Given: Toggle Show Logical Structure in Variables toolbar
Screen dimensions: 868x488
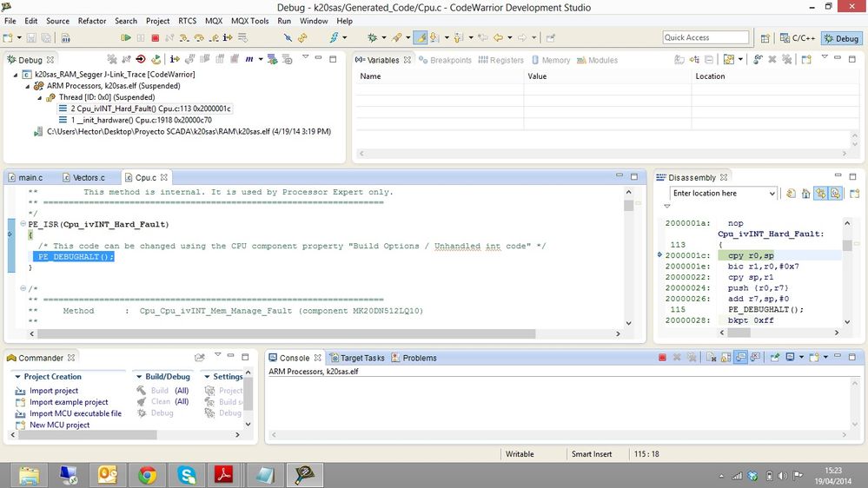Looking at the screenshot, I should [x=694, y=59].
